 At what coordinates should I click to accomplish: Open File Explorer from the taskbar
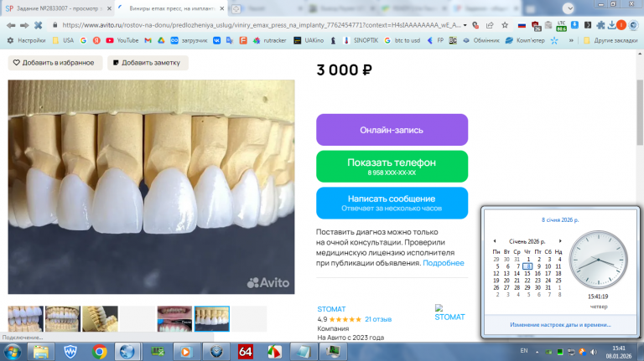pos(41,352)
